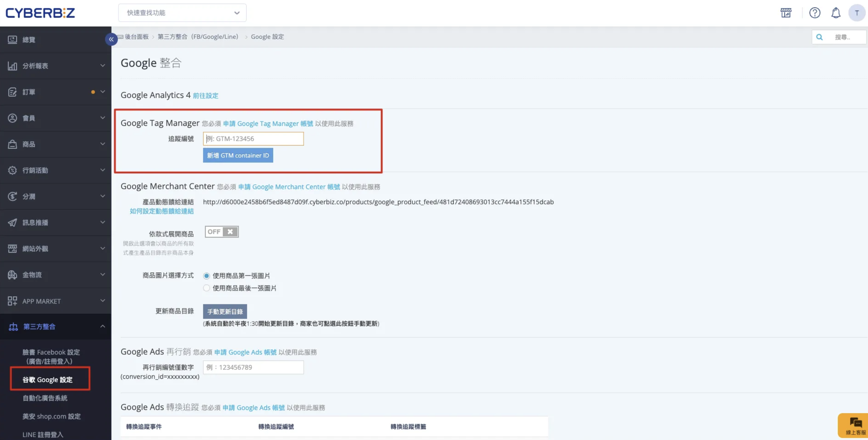Click the product feed URL text
The image size is (868, 440).
[x=378, y=202]
